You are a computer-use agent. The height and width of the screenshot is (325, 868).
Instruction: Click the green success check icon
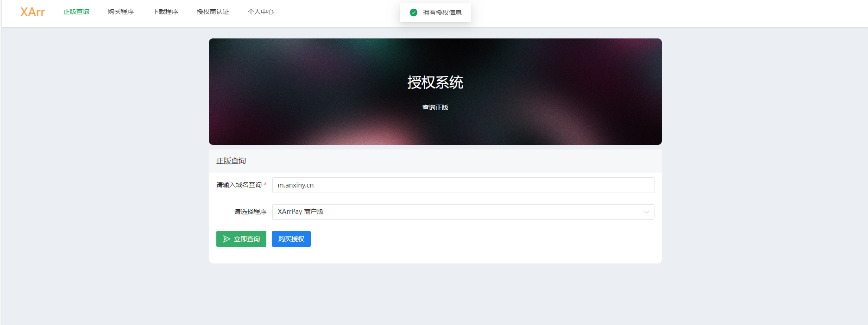coord(414,12)
